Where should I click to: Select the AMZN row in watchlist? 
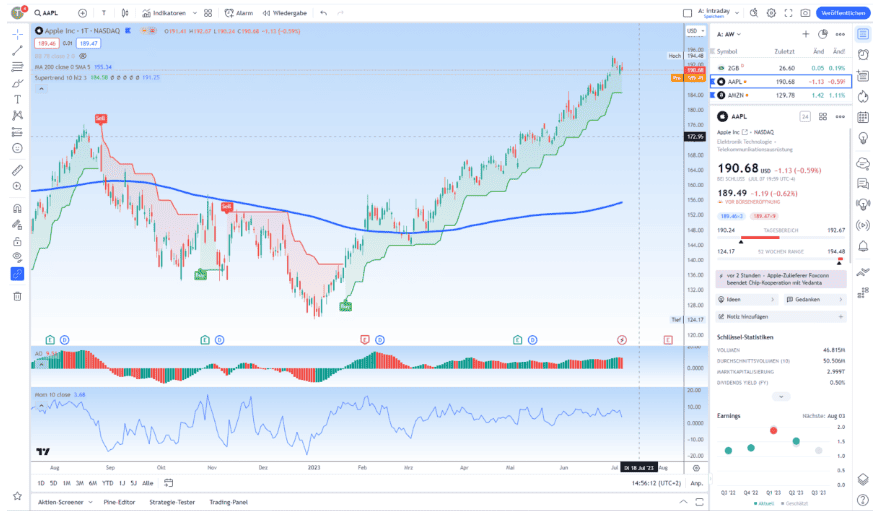tap(781, 95)
